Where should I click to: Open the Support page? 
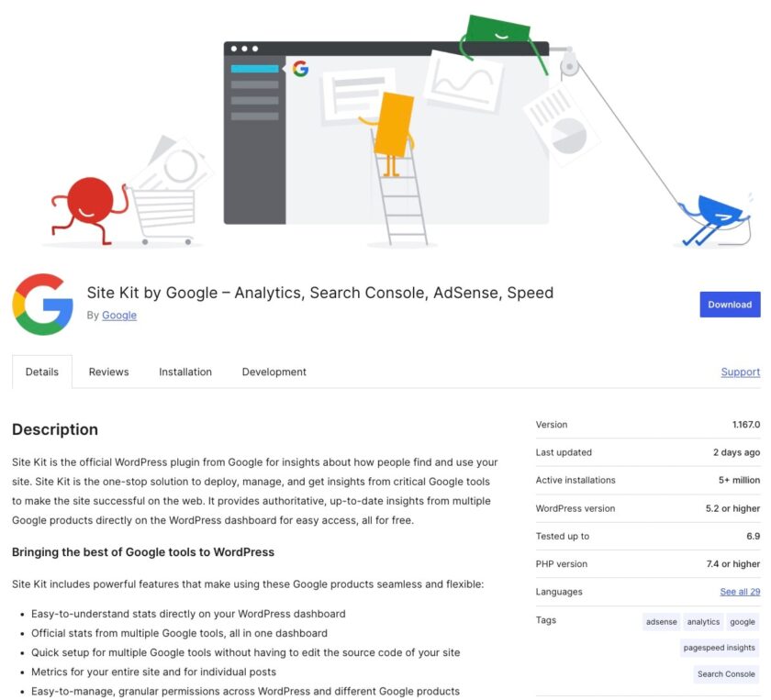point(740,372)
